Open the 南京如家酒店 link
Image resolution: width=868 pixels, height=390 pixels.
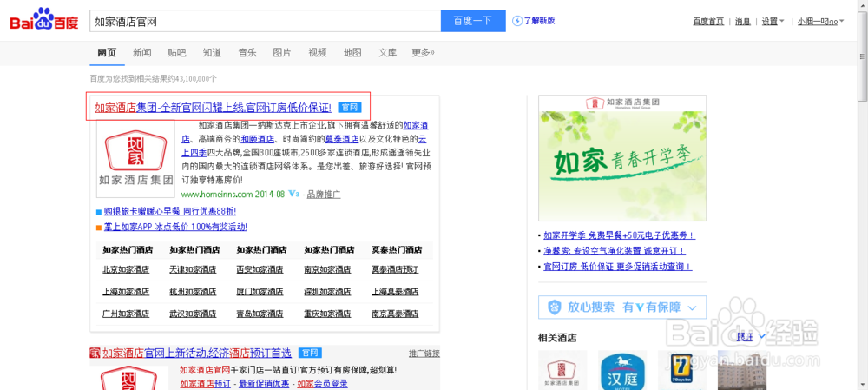click(x=327, y=270)
